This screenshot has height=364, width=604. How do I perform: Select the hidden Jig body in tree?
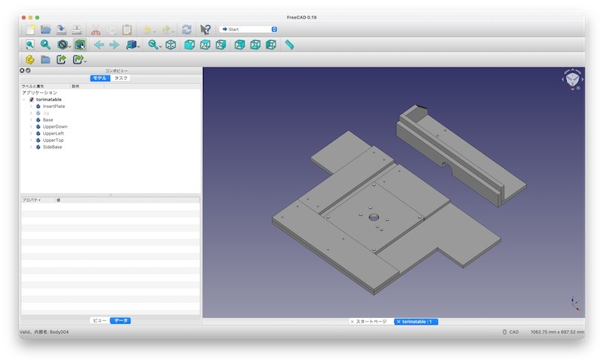coord(45,113)
